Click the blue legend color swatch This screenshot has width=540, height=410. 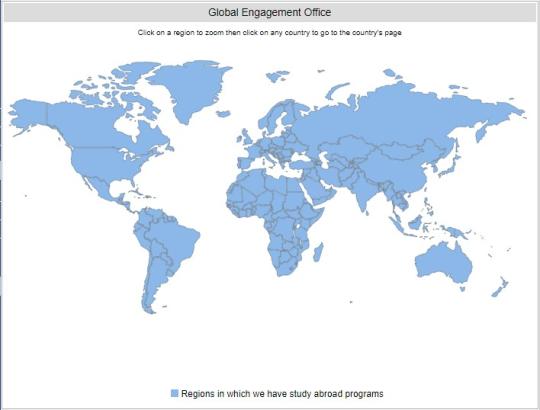click(x=175, y=393)
